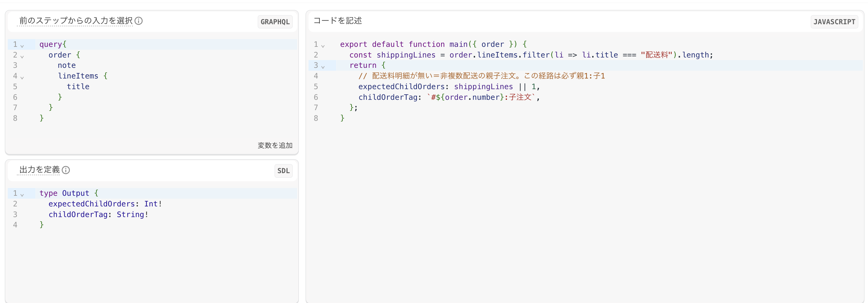Click the GRAPHQL language badge

click(275, 22)
